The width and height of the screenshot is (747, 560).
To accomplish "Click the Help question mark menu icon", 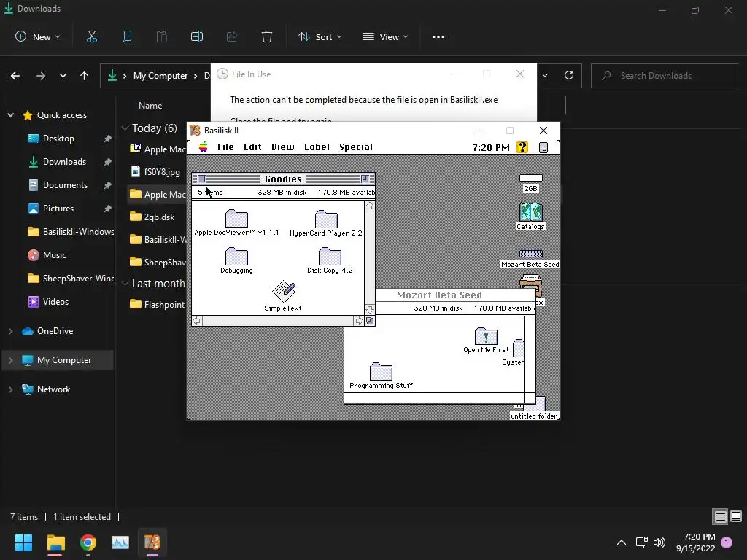I will point(522,147).
